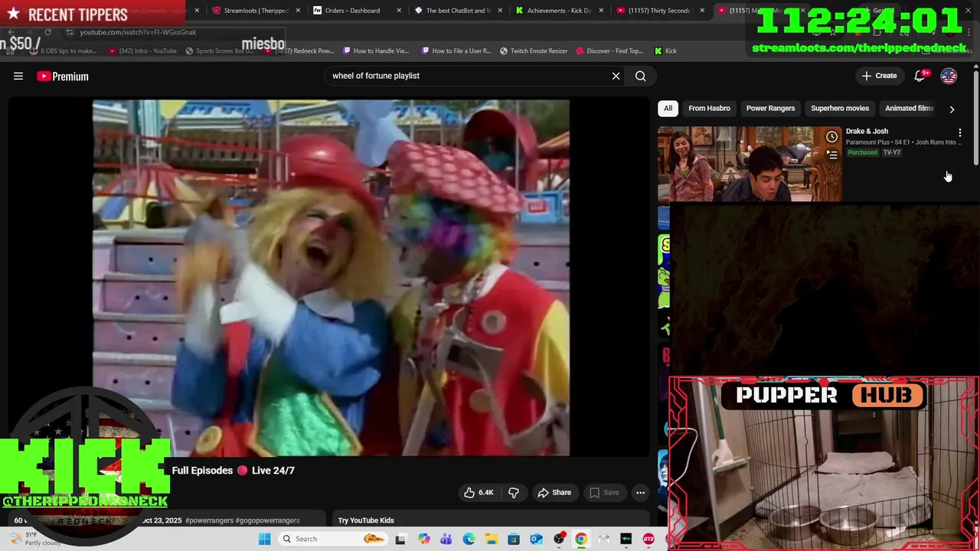
Task: Switch to the Achievements - Kick tab
Action: point(554,11)
